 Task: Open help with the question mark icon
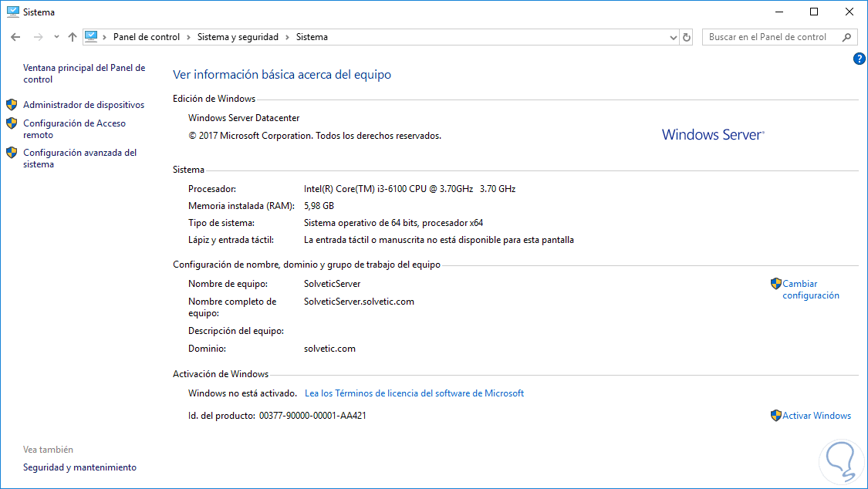859,59
